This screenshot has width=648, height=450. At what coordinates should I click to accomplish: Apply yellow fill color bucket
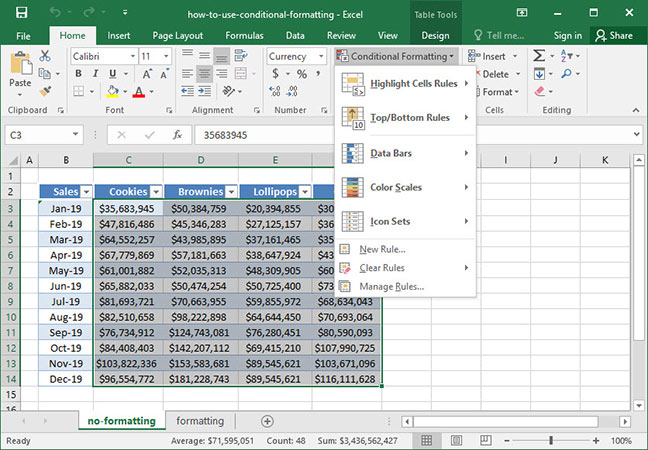click(x=112, y=91)
